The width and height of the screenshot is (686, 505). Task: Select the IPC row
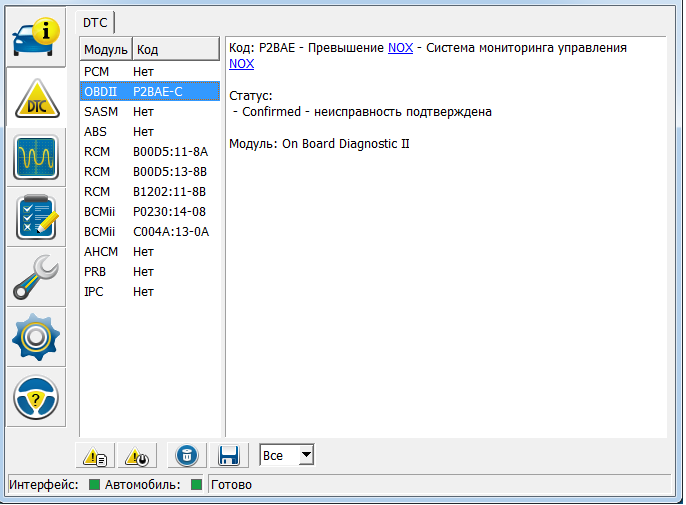tap(150, 291)
